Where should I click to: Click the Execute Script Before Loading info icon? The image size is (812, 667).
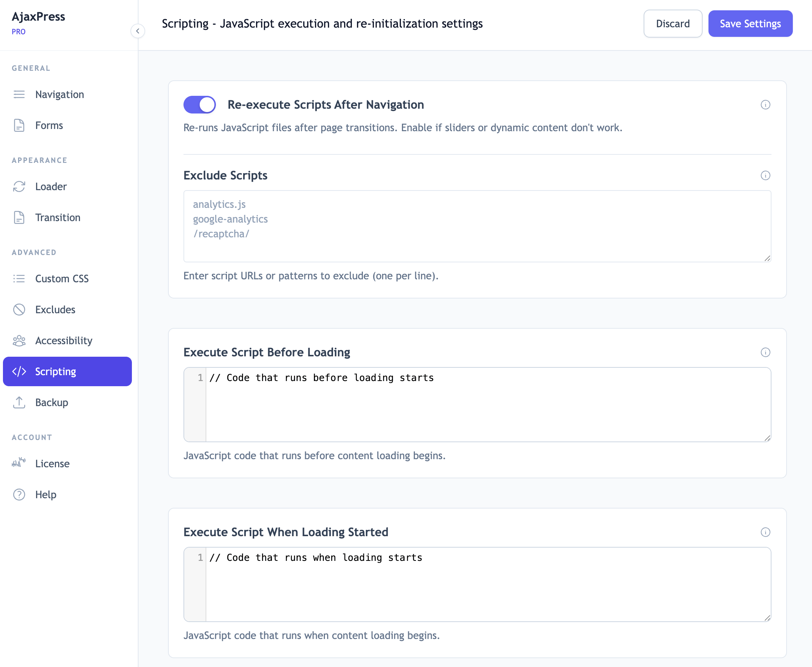(765, 352)
